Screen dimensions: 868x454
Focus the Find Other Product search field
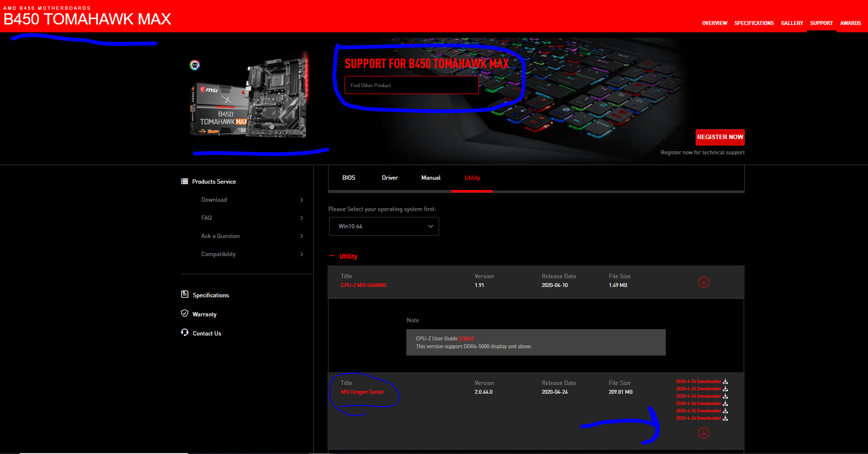pyautogui.click(x=411, y=85)
